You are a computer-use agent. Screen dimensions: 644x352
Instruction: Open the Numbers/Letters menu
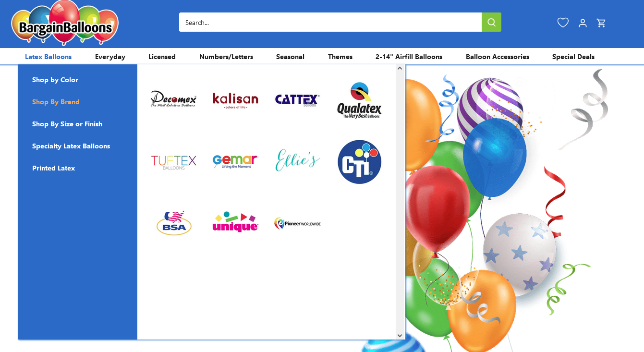point(226,57)
